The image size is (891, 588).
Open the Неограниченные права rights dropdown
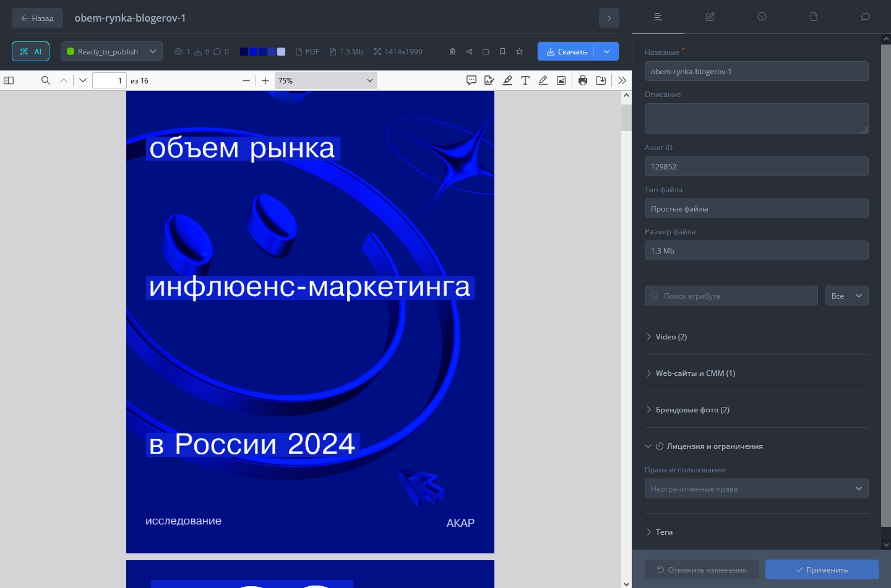pyautogui.click(x=756, y=488)
